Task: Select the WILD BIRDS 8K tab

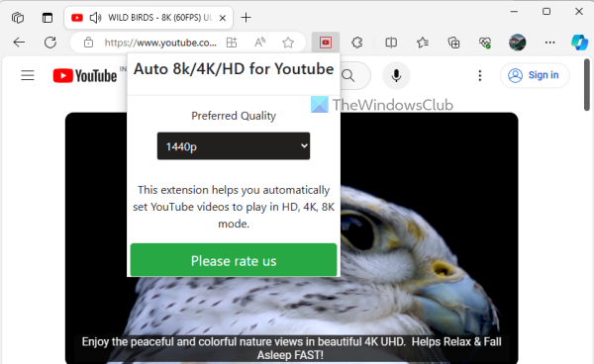Action: coord(148,18)
